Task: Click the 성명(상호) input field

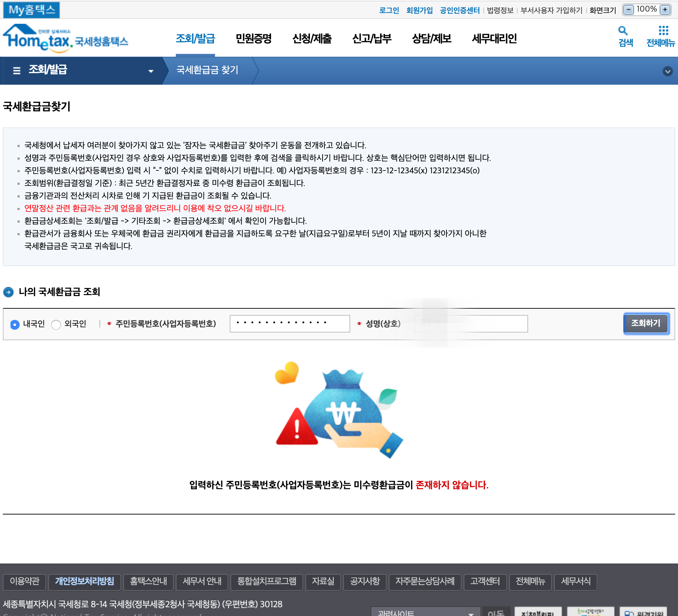Action: tap(471, 324)
